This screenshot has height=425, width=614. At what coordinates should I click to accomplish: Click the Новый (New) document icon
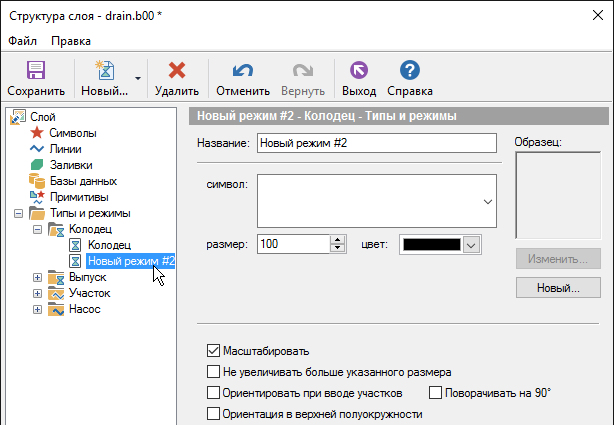(x=104, y=71)
